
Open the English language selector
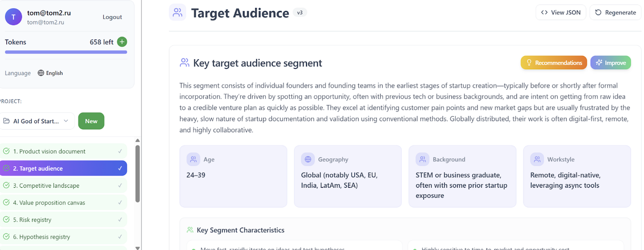(51, 73)
